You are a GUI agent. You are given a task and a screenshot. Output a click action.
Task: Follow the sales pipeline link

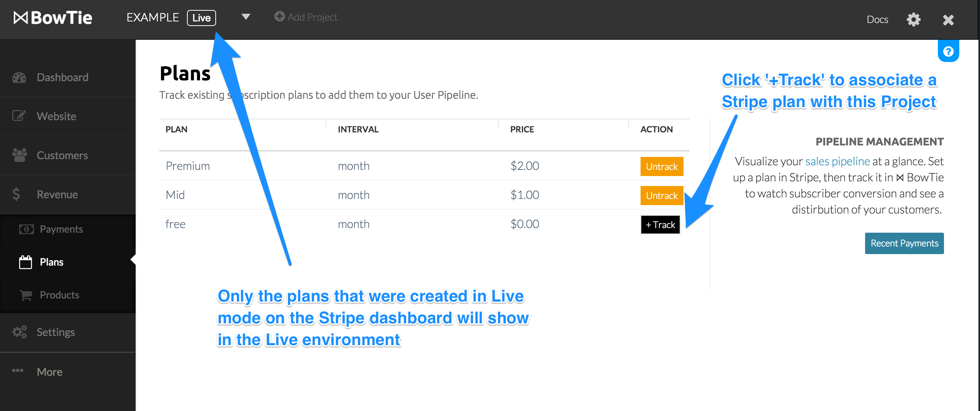click(837, 161)
